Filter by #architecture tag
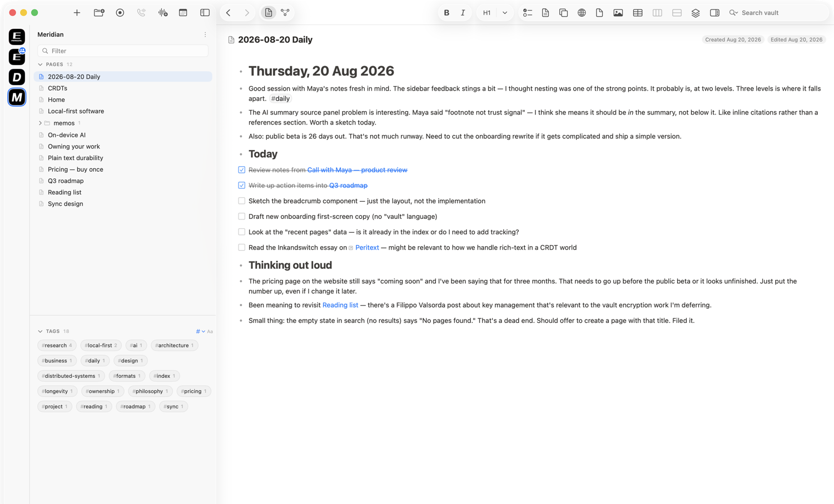 coord(175,346)
